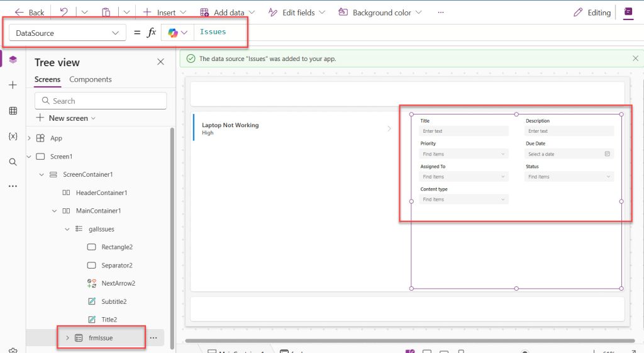
Task: Collapse the Screen1 tree node
Action: coord(29,157)
